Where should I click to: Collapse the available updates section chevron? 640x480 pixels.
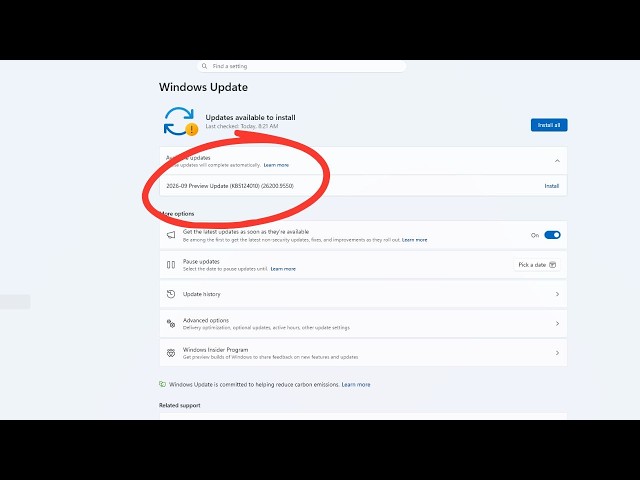click(557, 161)
